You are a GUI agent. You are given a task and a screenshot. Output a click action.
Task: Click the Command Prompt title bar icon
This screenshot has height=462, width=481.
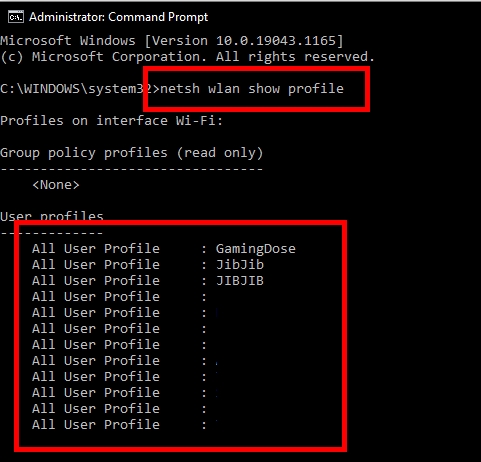point(16,17)
